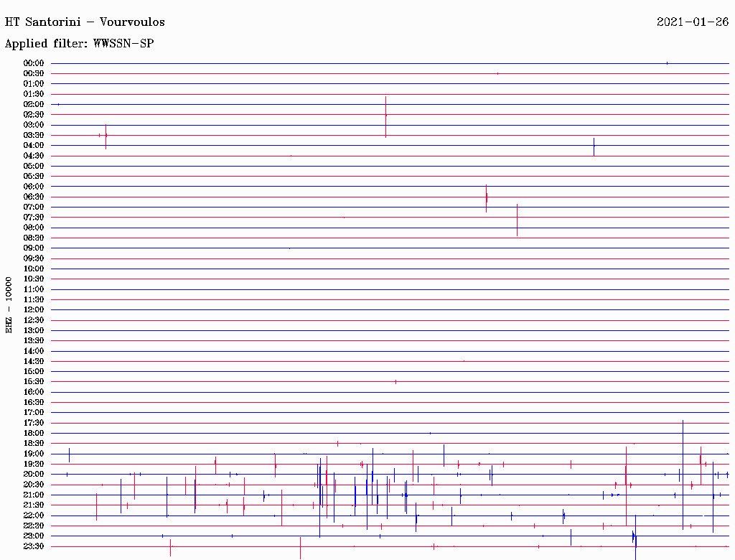Click the blue spike on the 19:00 trace near its start
The width and height of the screenshot is (735, 560).
70,455
